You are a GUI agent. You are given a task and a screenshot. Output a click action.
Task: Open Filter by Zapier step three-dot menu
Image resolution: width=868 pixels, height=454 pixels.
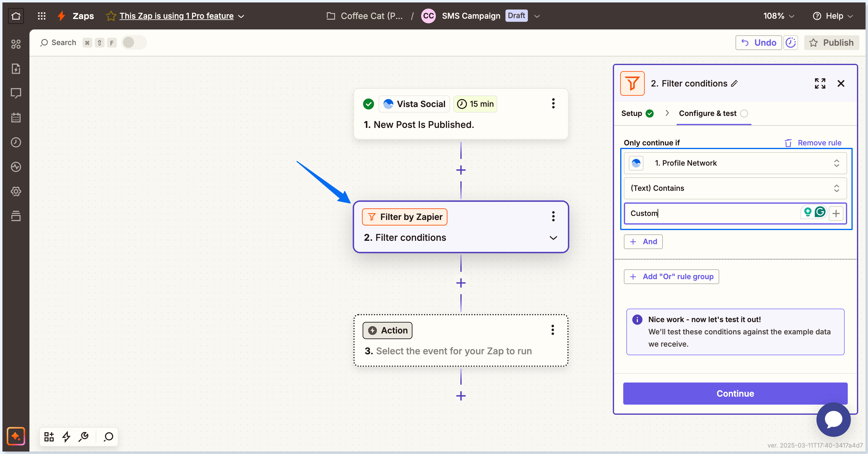pyautogui.click(x=553, y=216)
